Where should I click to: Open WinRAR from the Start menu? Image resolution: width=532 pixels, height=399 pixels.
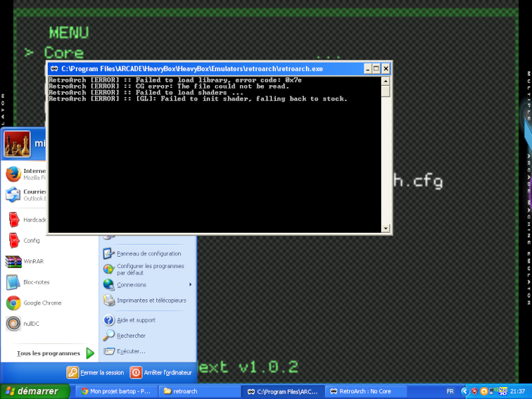click(25, 261)
